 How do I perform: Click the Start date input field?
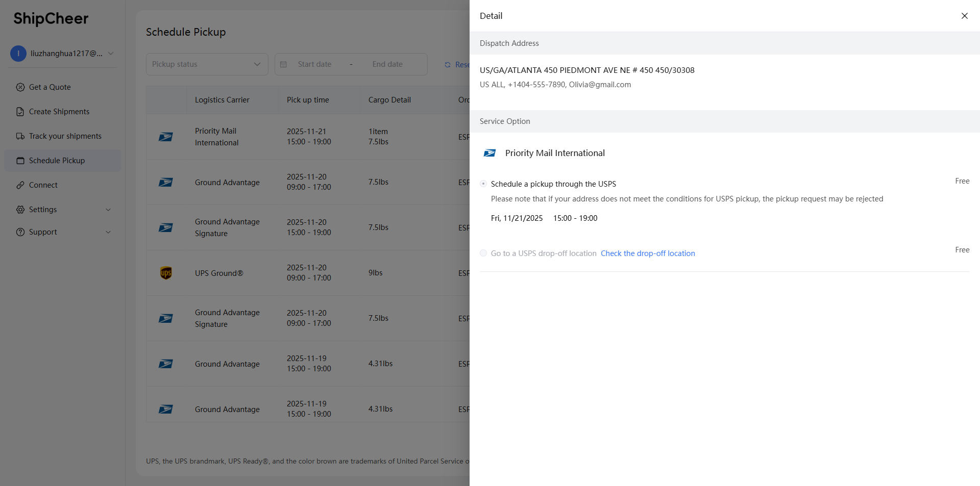point(314,64)
